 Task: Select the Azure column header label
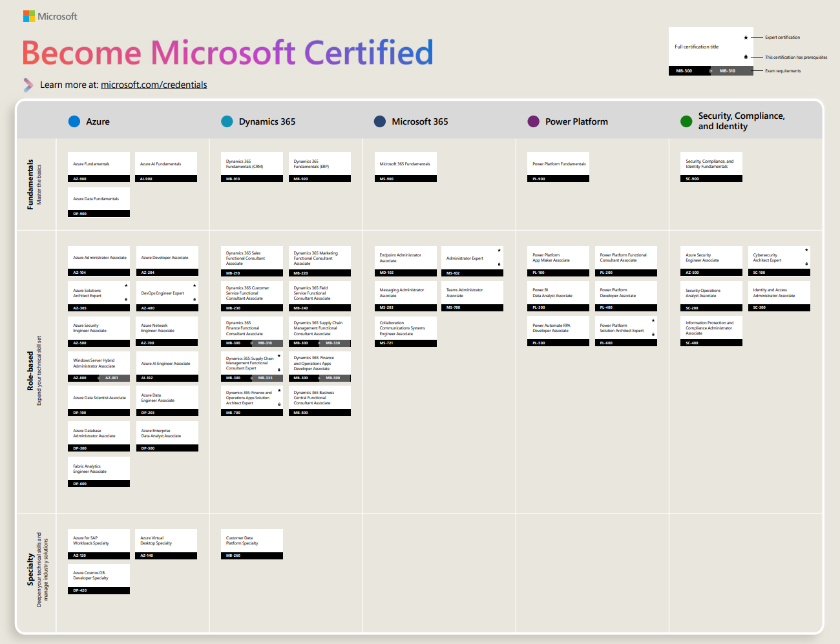coord(97,121)
